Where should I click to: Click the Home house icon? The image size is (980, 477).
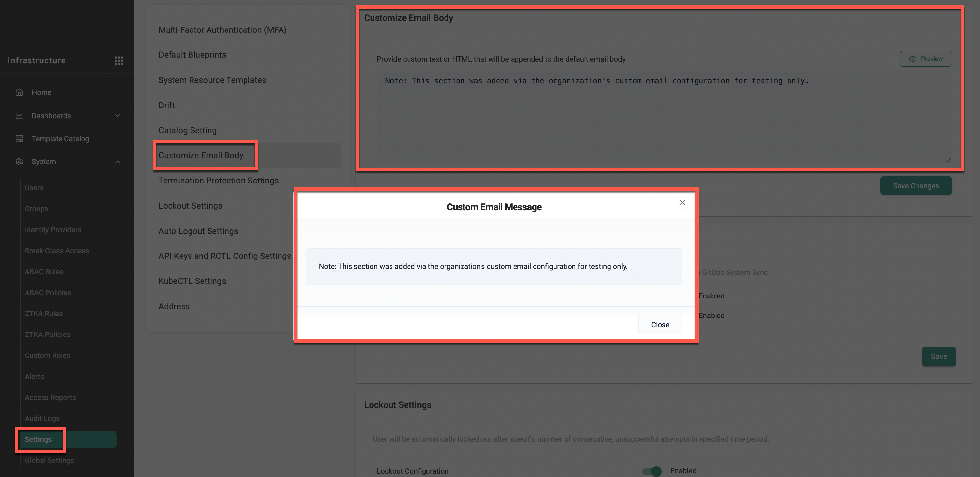19,92
